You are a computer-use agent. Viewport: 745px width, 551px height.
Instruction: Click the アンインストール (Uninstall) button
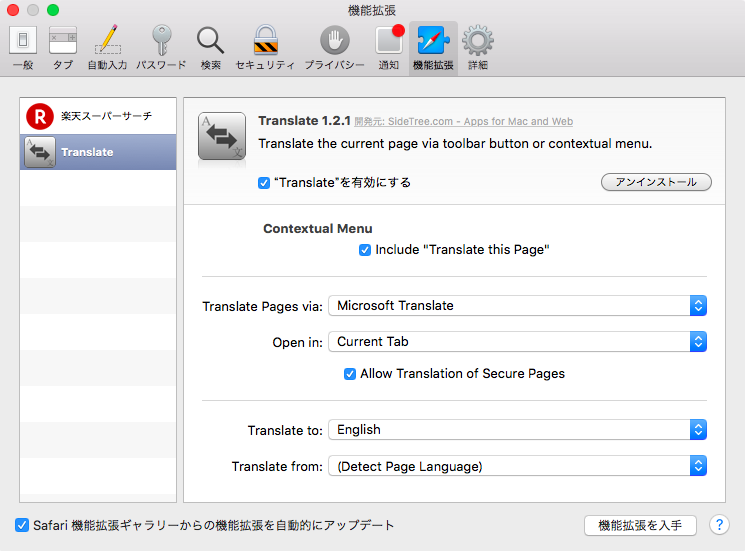(656, 182)
